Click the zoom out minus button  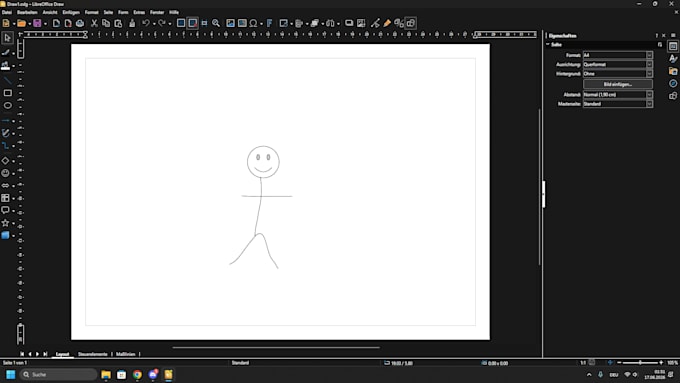(x=619, y=363)
